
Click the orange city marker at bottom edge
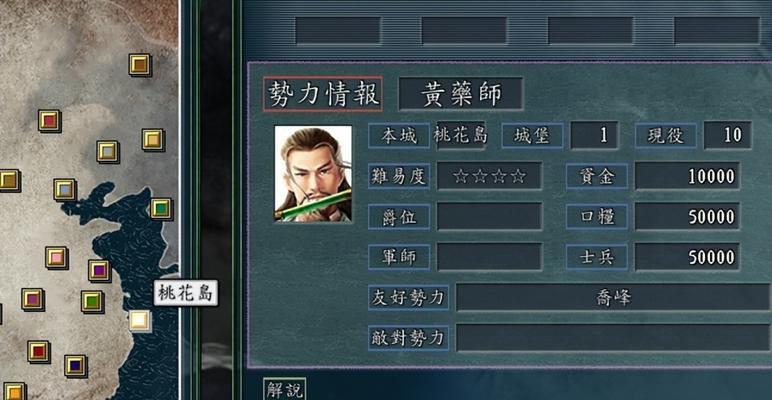(14, 392)
